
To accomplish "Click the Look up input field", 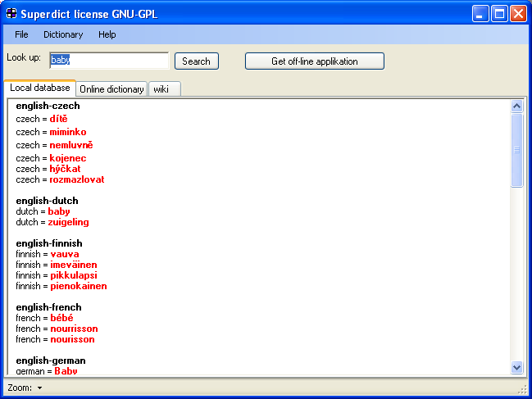I will pyautogui.click(x=109, y=61).
